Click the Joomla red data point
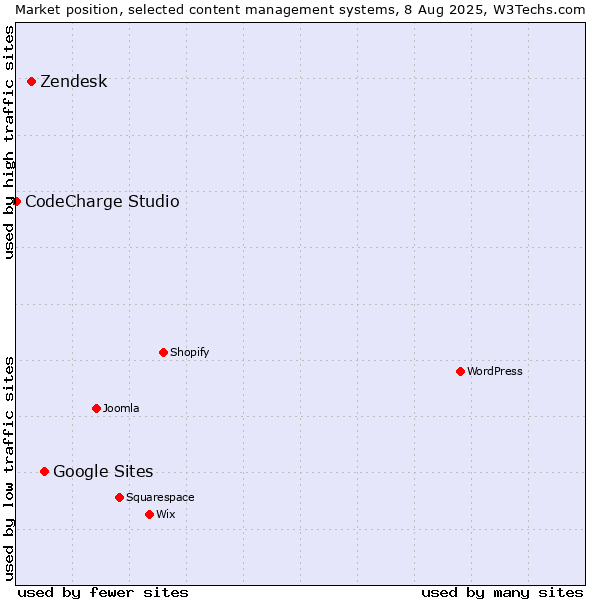600x600 pixels. [96, 408]
